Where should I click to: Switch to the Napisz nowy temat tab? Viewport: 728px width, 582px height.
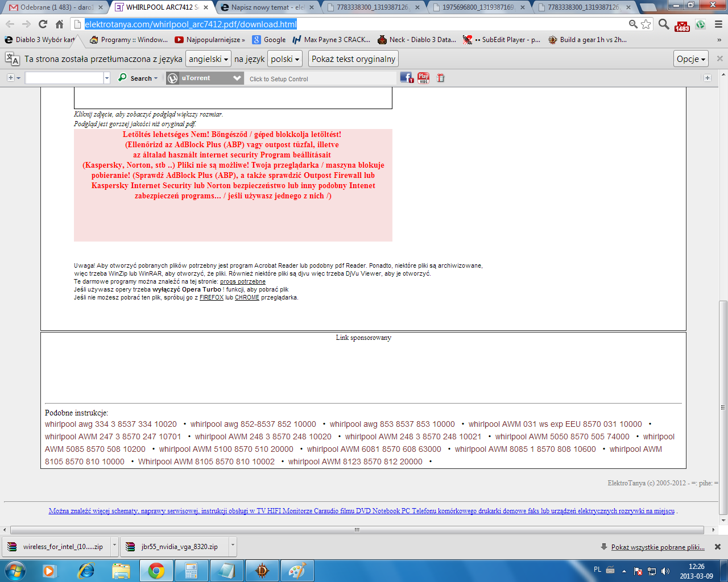point(267,7)
